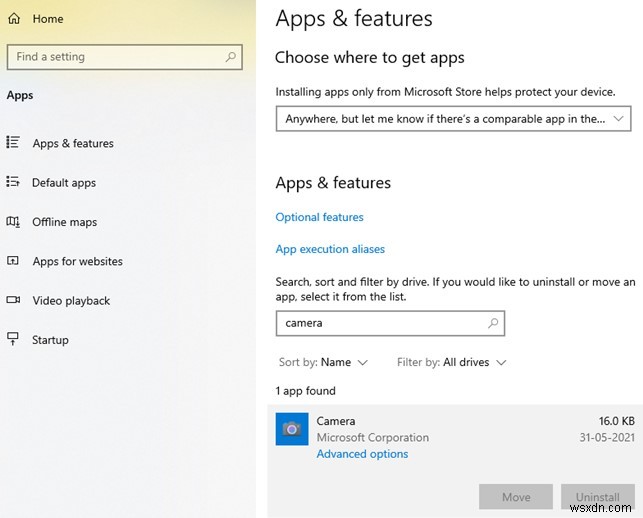
Task: Click the 16.0 KB size value
Action: pos(616,421)
